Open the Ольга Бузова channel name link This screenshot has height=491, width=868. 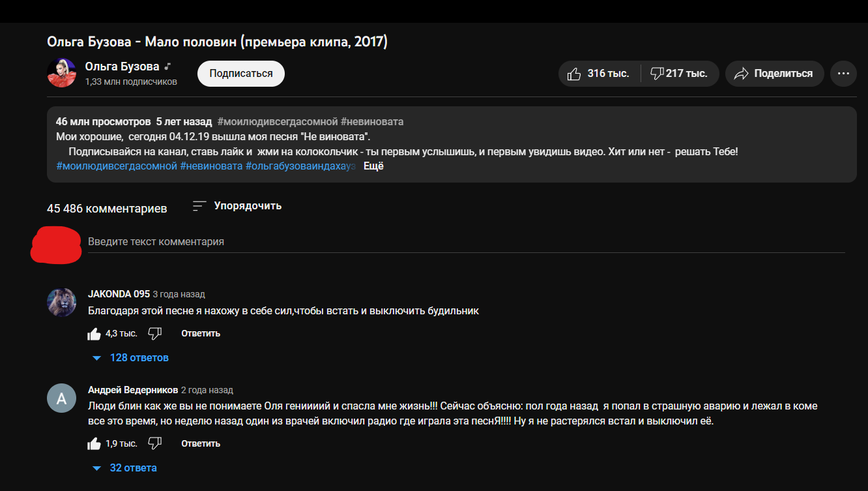[x=123, y=66]
